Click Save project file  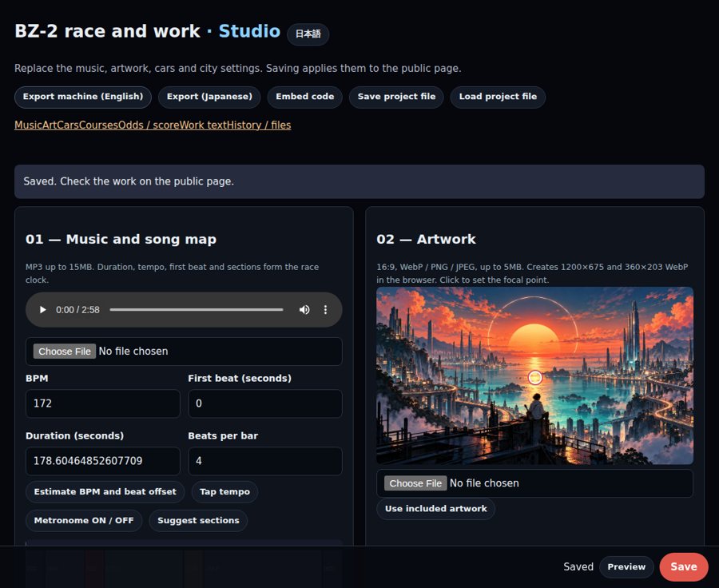click(x=396, y=97)
